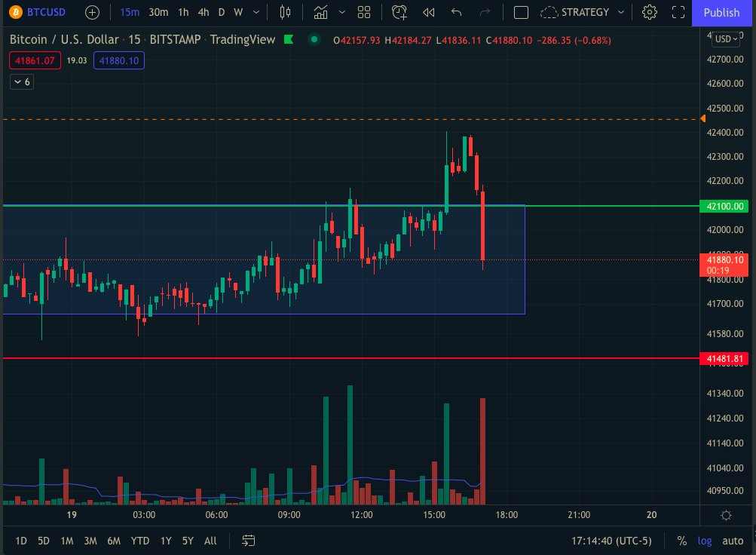Viewport: 756px width, 555px height.
Task: Open the USD currency dropdown
Action: [x=727, y=39]
